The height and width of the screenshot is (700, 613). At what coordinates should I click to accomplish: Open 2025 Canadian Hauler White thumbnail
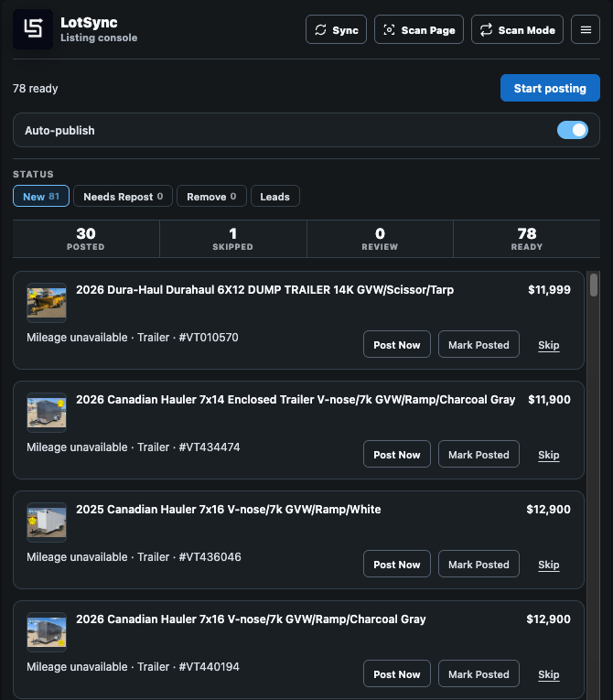pyautogui.click(x=47, y=522)
